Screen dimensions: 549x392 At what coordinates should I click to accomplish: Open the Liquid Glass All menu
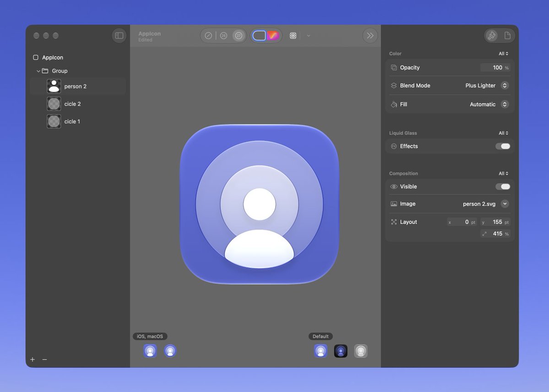coord(504,133)
